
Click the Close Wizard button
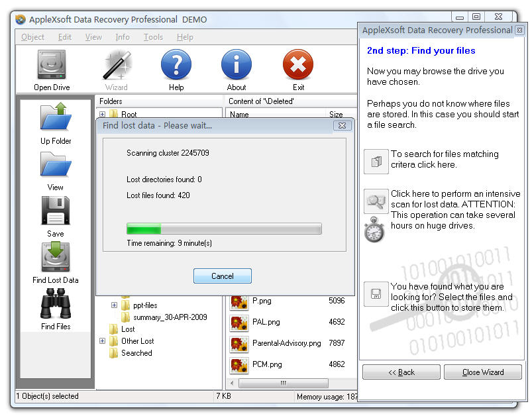[482, 372]
